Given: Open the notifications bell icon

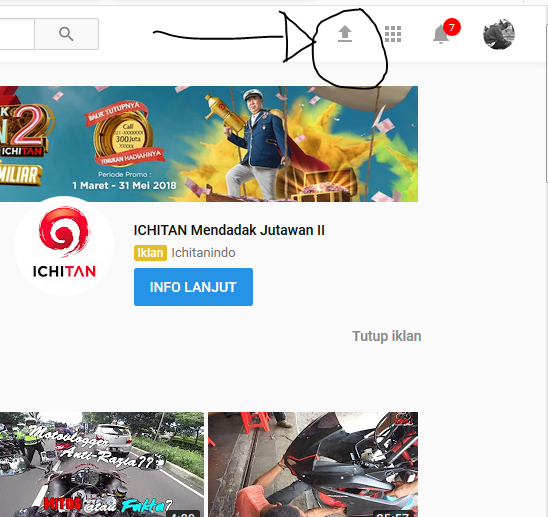Looking at the screenshot, I should (x=441, y=35).
